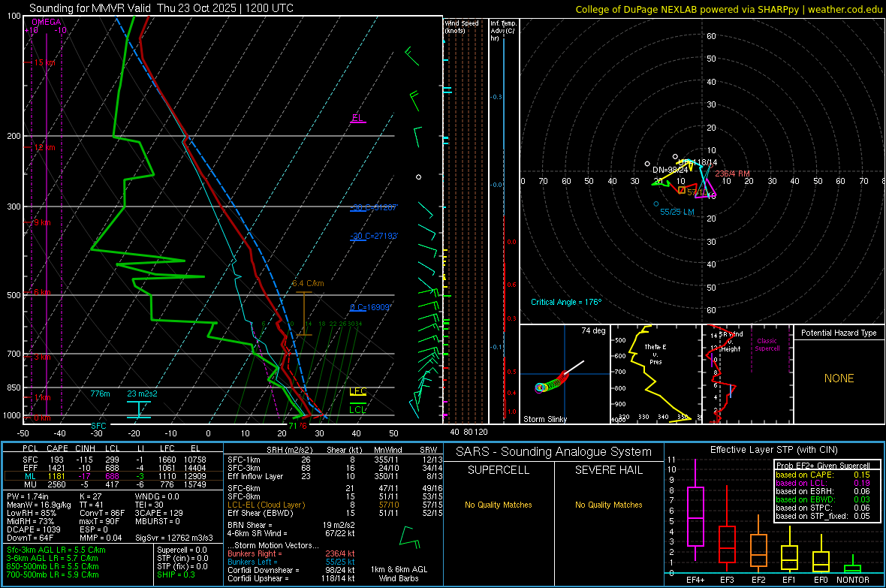
Task: Click the 'based on LCL' probability row
Action: pos(823,483)
